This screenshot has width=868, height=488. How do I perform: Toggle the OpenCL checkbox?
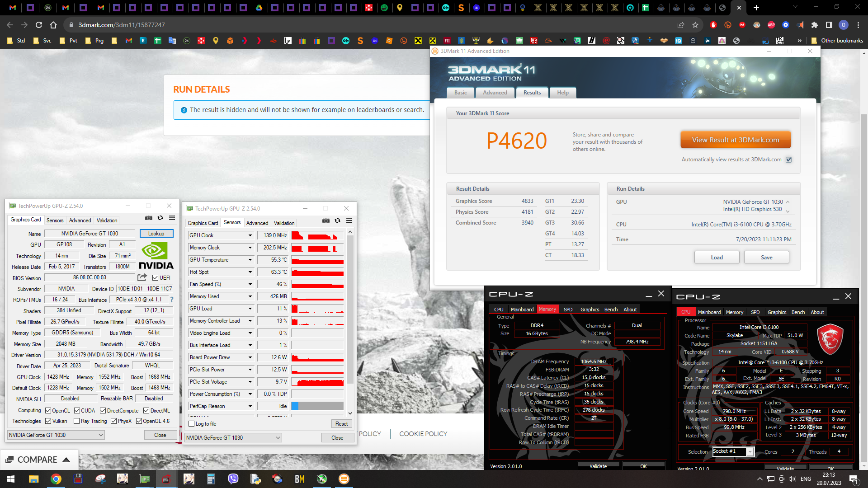[x=48, y=411]
